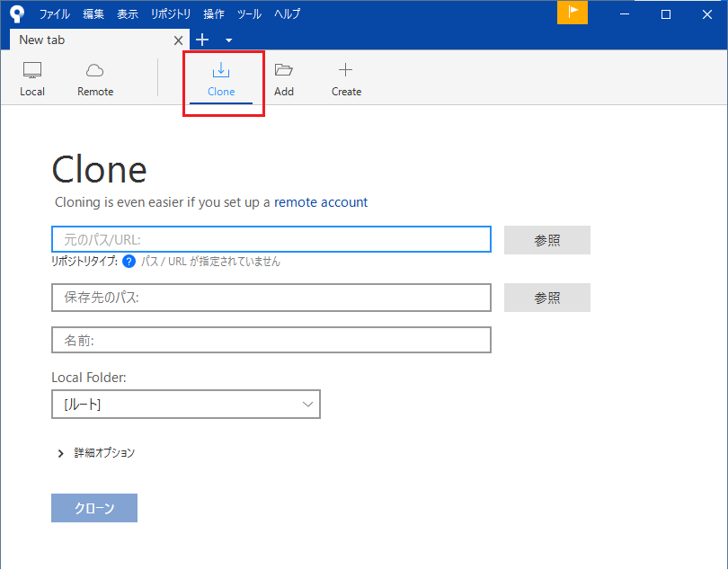This screenshot has height=570, width=728.
Task: Focus the 保存先のパス input field
Action: tap(271, 298)
